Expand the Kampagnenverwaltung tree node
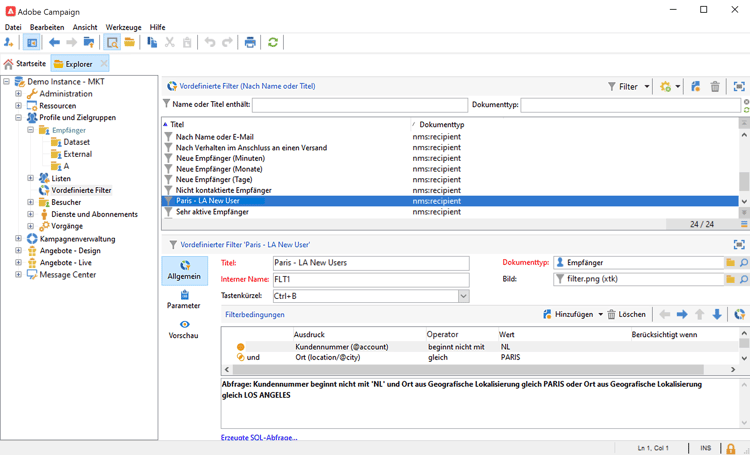Viewport: 750px width, 455px height. click(18, 239)
